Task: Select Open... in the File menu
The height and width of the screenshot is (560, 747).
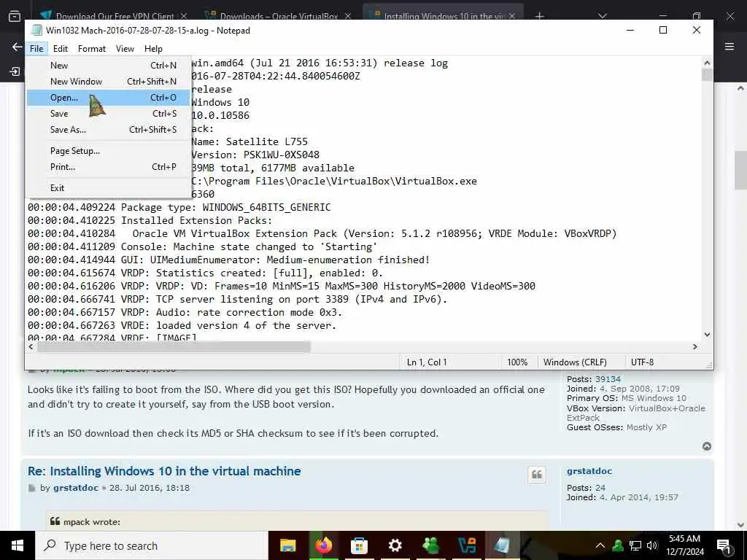Action: click(109, 98)
